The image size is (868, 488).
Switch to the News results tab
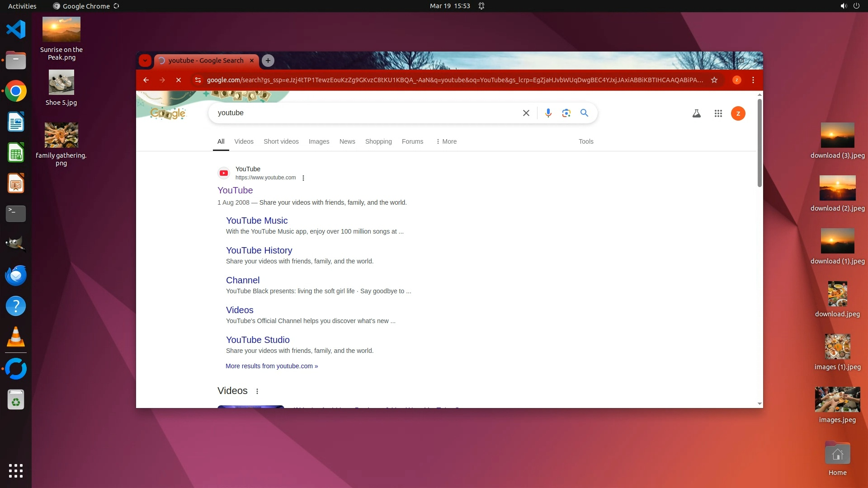pyautogui.click(x=347, y=141)
